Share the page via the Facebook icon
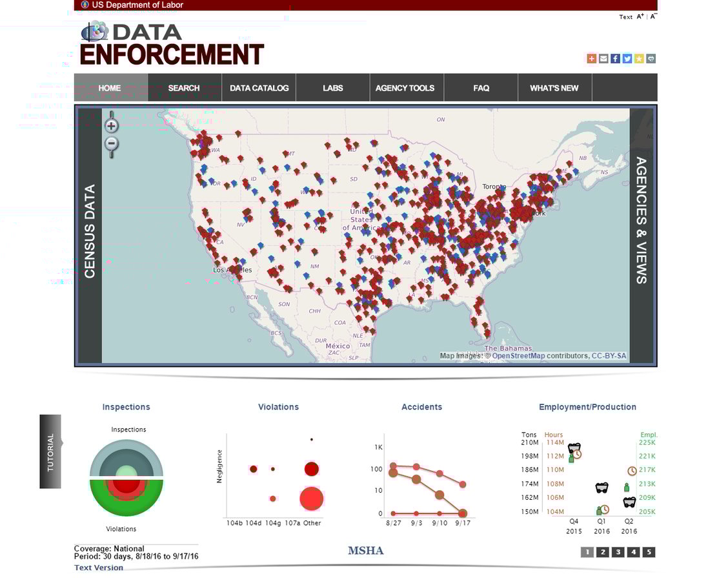Viewport: 728px width, 578px height. [614, 58]
